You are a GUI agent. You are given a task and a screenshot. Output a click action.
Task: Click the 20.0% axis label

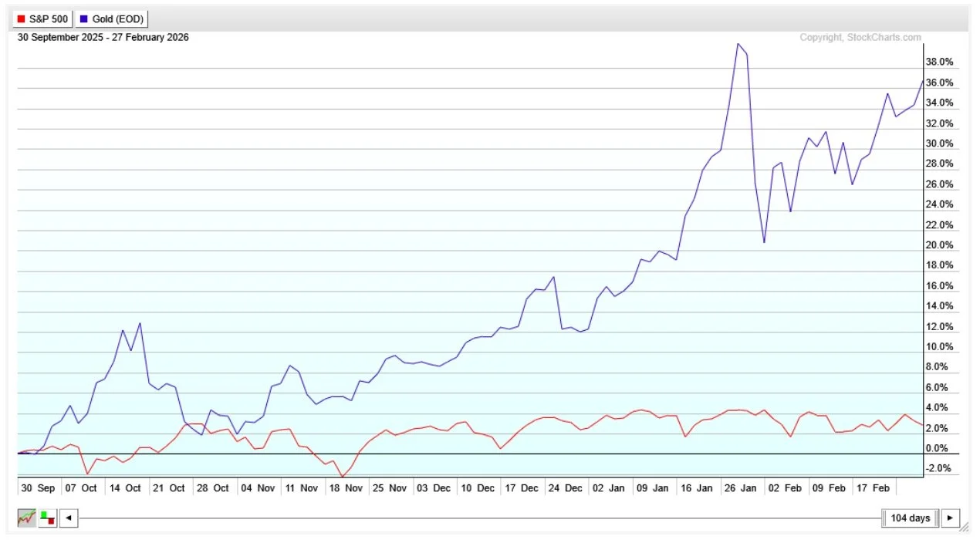click(939, 245)
